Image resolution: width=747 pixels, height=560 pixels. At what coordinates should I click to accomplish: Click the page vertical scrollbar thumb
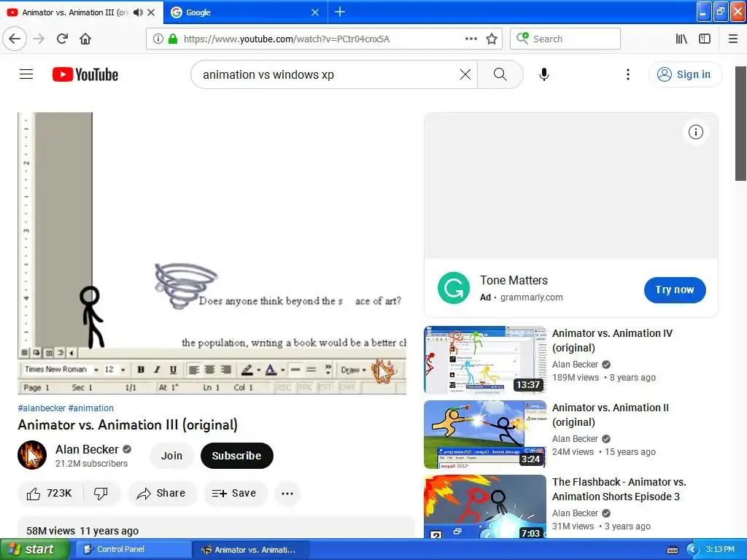[740, 122]
